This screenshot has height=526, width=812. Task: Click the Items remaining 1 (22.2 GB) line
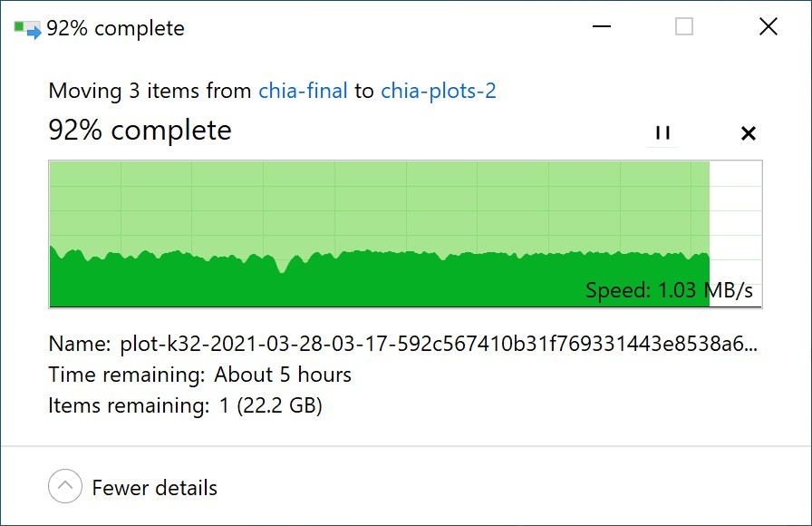pos(185,405)
